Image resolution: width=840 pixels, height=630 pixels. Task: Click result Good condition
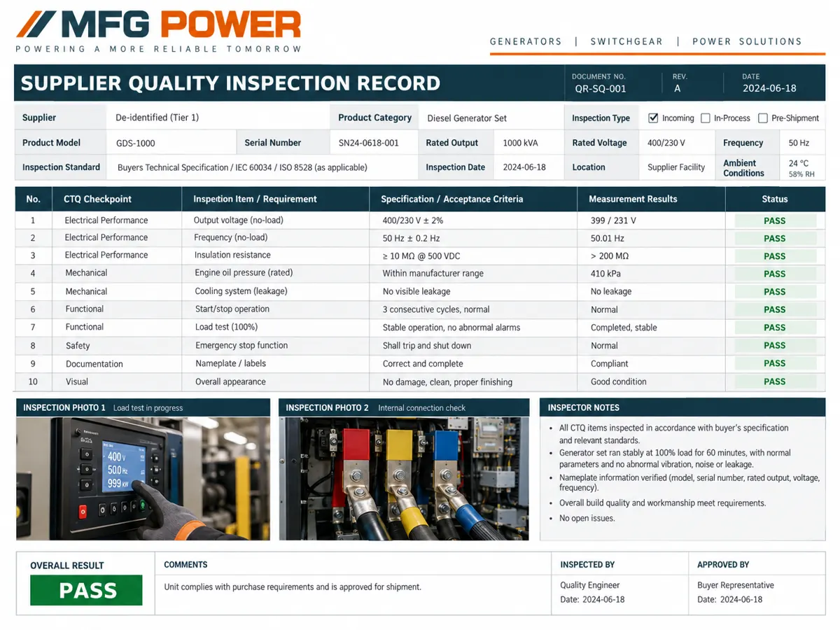(619, 381)
